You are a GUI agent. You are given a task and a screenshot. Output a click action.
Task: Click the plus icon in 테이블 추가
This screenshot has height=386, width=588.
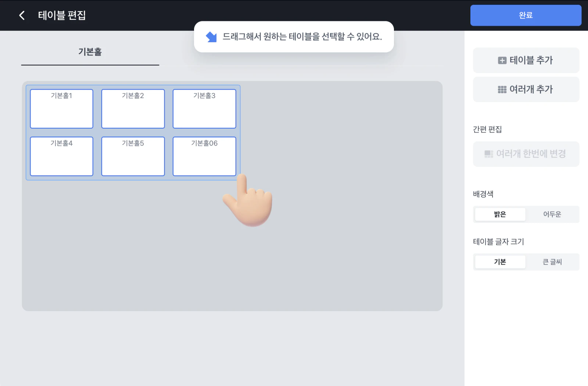pos(502,61)
